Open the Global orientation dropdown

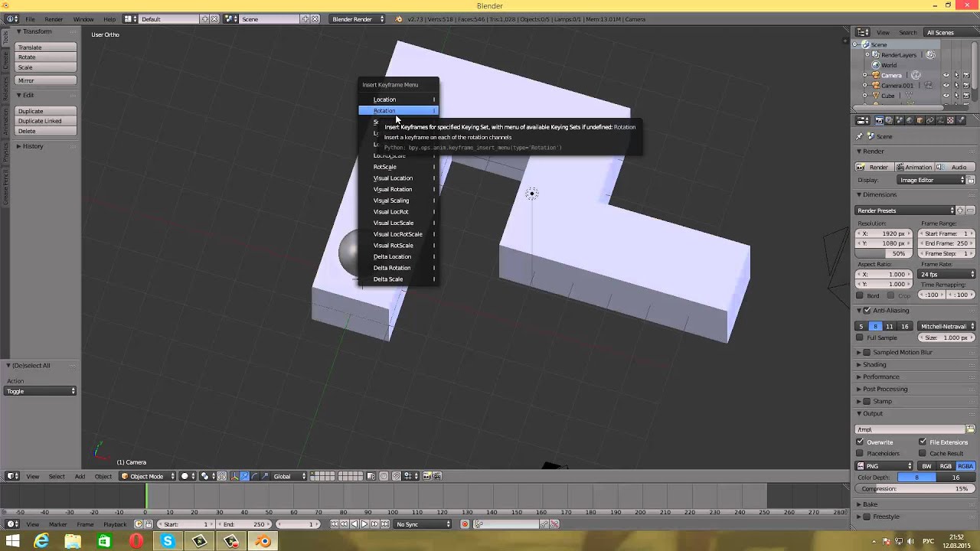289,476
